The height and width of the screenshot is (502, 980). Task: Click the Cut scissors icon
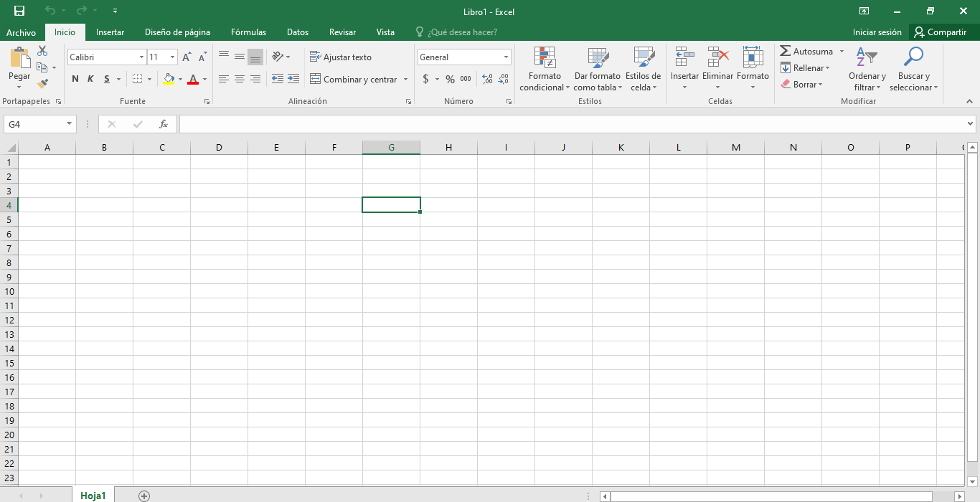42,51
